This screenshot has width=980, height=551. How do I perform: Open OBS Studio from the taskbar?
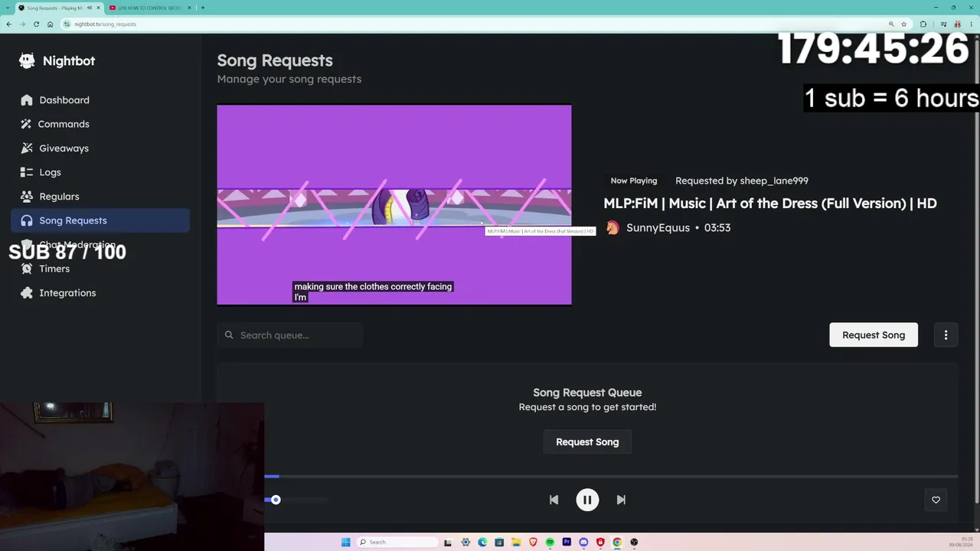point(634,542)
